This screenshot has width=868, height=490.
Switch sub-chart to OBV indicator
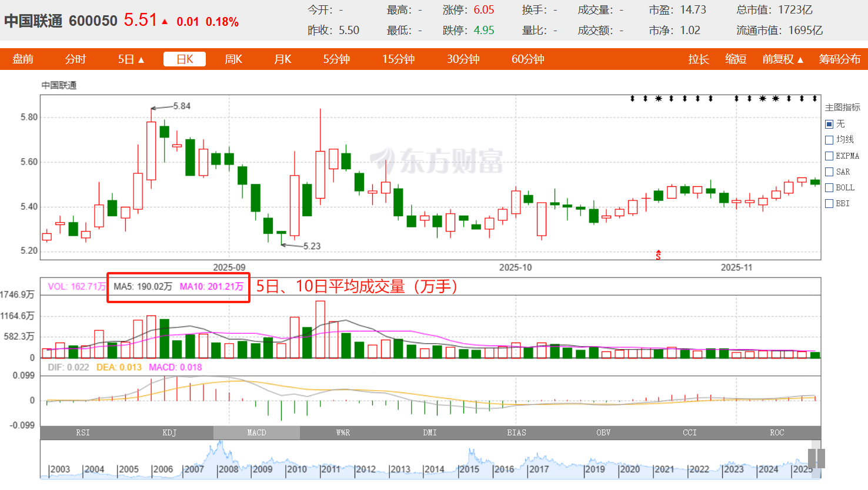click(x=603, y=432)
